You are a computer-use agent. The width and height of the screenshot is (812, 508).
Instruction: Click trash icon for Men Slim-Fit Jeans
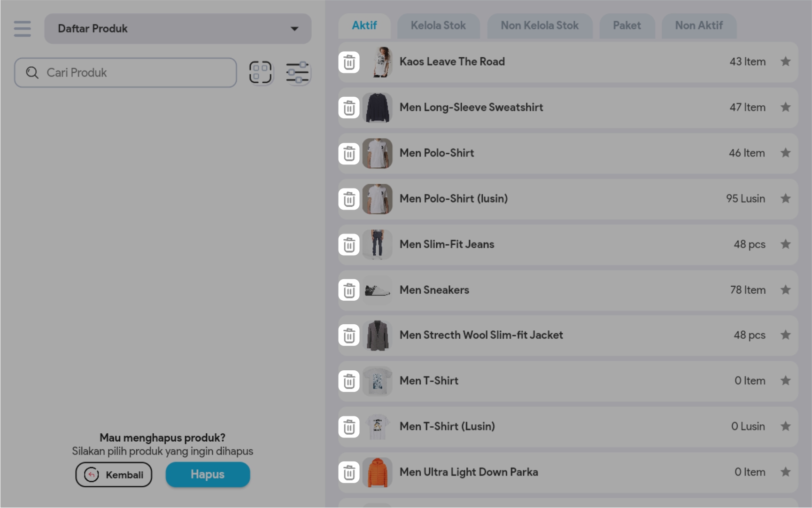349,245
